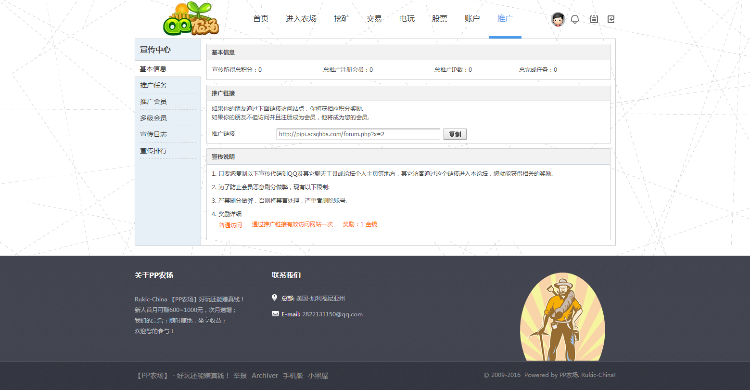This screenshot has width=750, height=390.
Task: Click the promotion link URL field
Action: [x=358, y=134]
